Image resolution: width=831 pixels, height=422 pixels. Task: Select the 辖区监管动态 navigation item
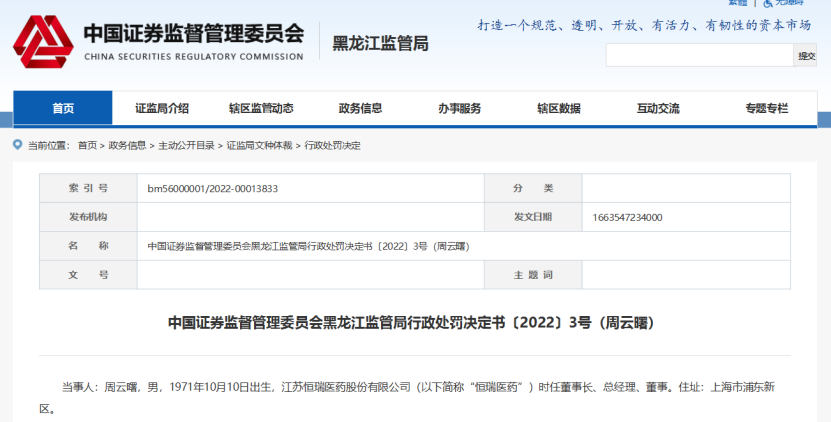261,108
